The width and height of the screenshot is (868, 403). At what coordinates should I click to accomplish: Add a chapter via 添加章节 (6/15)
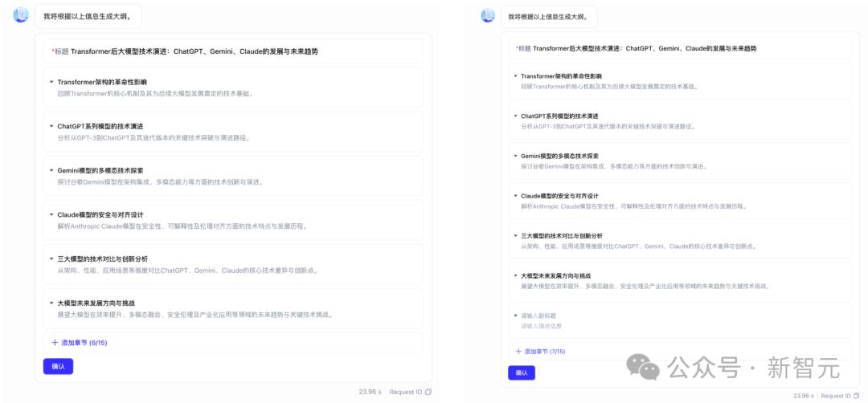[79, 343]
